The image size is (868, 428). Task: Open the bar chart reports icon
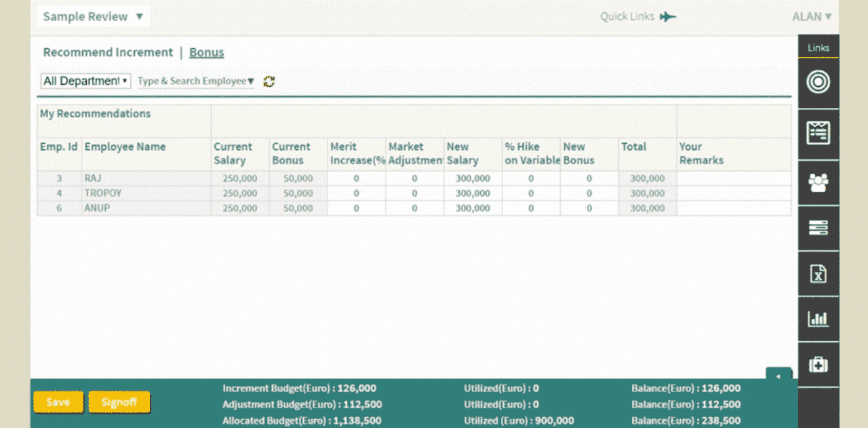click(818, 319)
